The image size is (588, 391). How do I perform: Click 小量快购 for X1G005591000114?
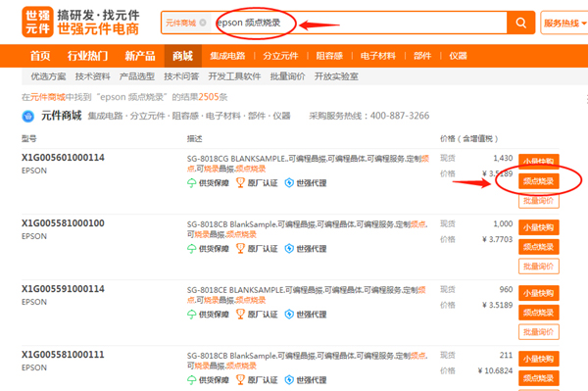coord(538,293)
